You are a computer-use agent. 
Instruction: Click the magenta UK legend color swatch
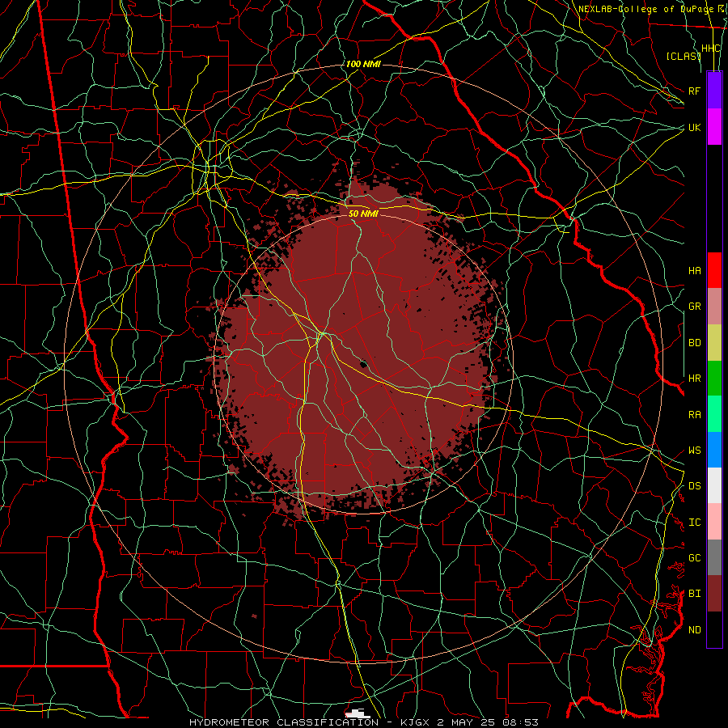pyautogui.click(x=714, y=127)
